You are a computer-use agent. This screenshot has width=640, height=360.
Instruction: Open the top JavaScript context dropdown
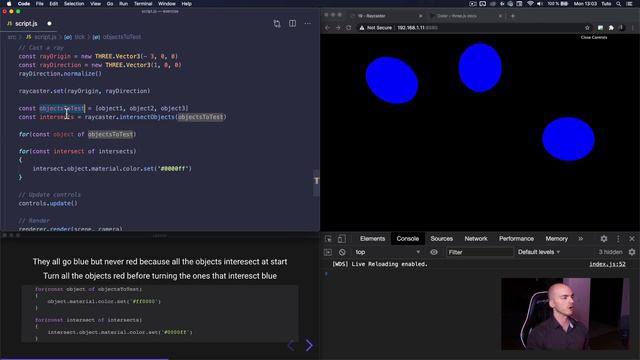(387, 252)
